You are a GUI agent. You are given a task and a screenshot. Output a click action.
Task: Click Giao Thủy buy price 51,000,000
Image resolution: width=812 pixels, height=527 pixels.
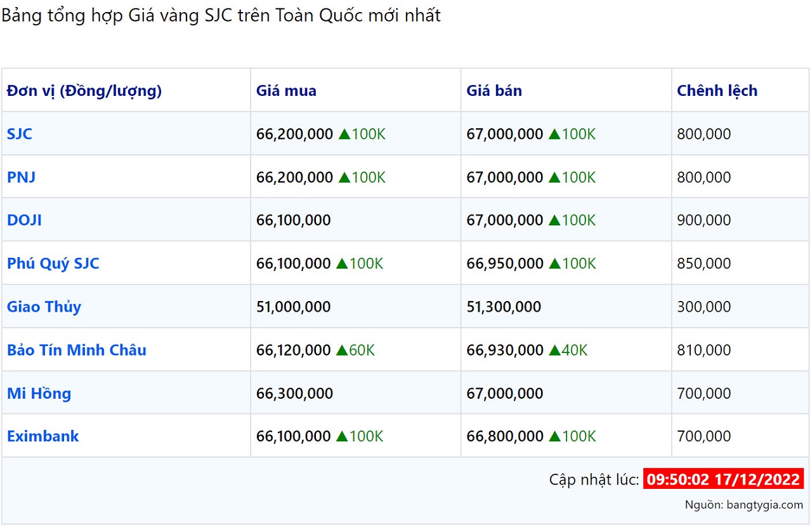coord(293,307)
